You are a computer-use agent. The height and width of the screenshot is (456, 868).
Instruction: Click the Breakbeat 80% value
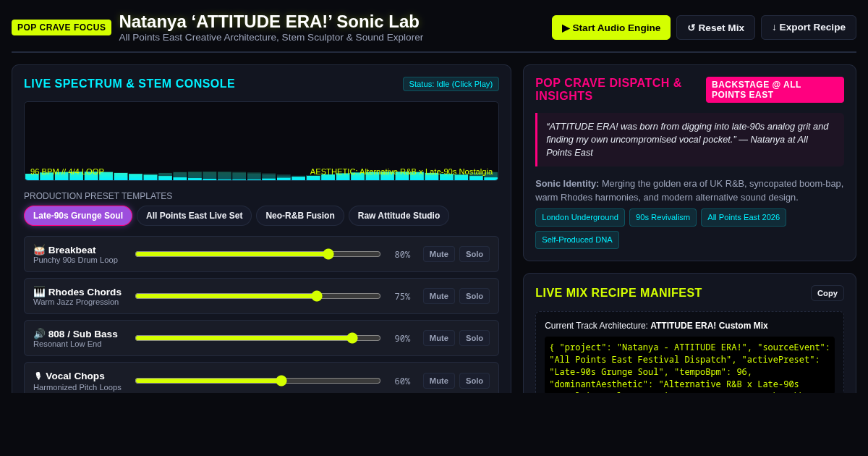pyautogui.click(x=402, y=255)
